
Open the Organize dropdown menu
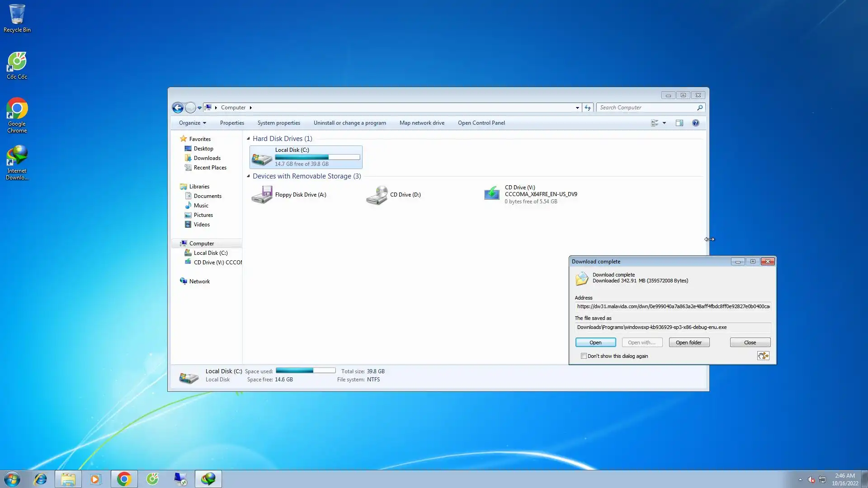tap(192, 123)
